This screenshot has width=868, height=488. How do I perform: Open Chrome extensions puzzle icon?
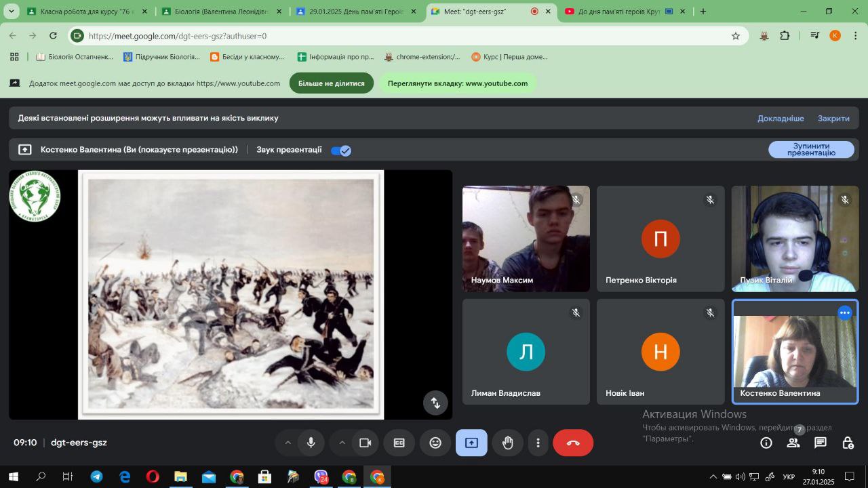tap(785, 36)
